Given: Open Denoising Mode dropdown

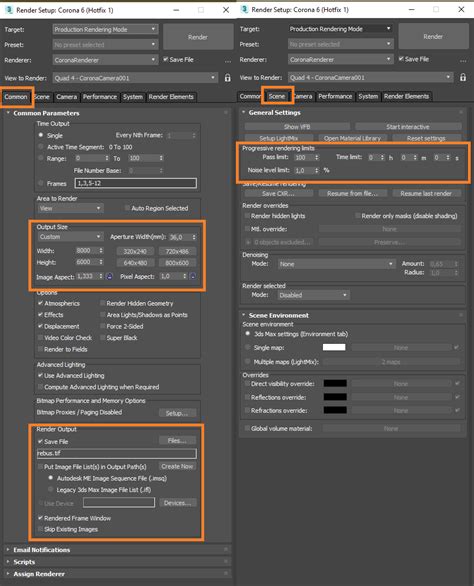Looking at the screenshot, I should pyautogui.click(x=336, y=264).
